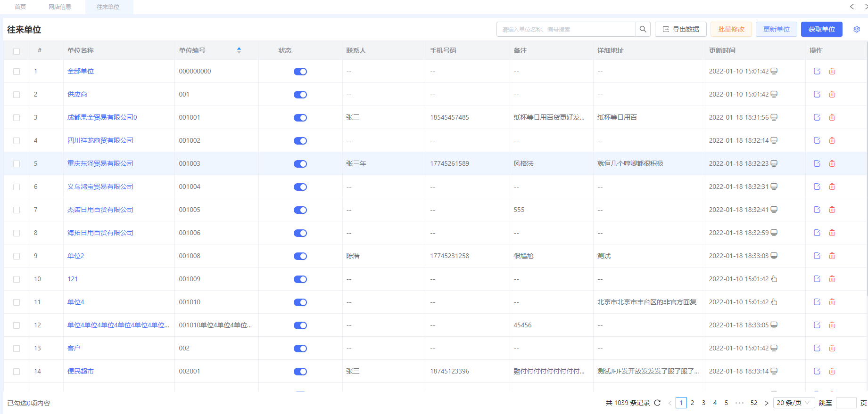Toggle status switch for 客户
868x414 pixels.
pyautogui.click(x=300, y=349)
